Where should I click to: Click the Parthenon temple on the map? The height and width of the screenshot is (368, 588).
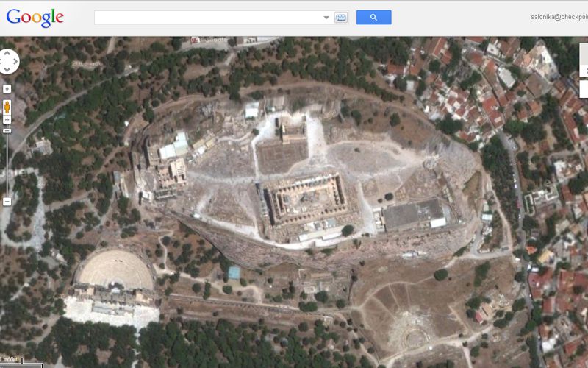(306, 199)
